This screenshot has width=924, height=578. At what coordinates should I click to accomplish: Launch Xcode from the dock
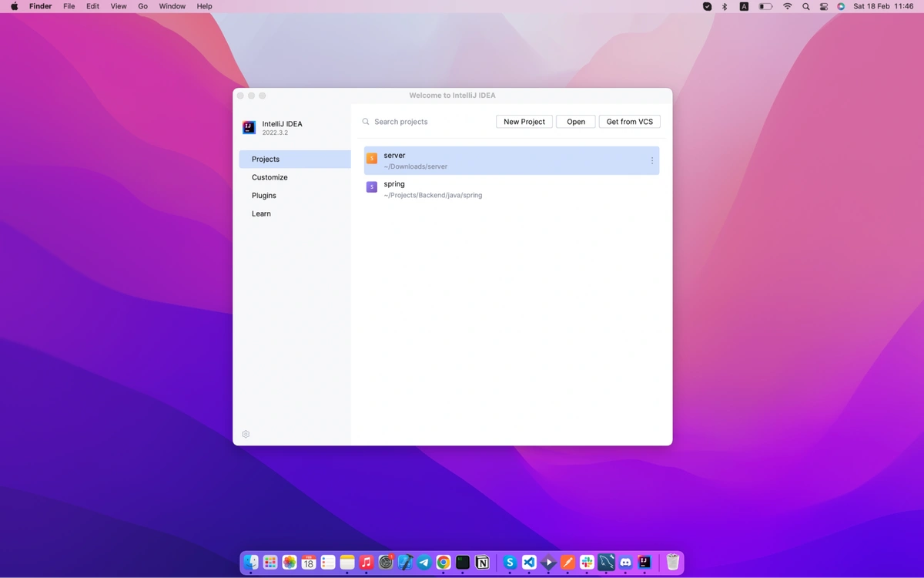tap(405, 563)
